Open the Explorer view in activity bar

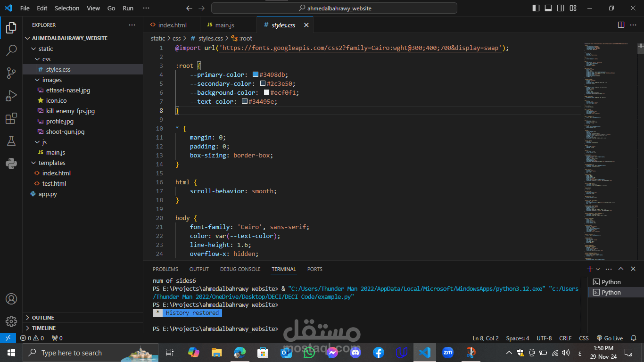click(11, 28)
